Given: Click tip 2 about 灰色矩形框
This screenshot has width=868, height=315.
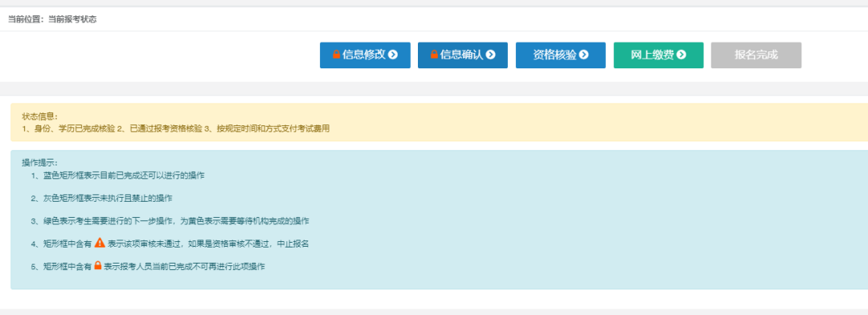Looking at the screenshot, I should 102,198.
